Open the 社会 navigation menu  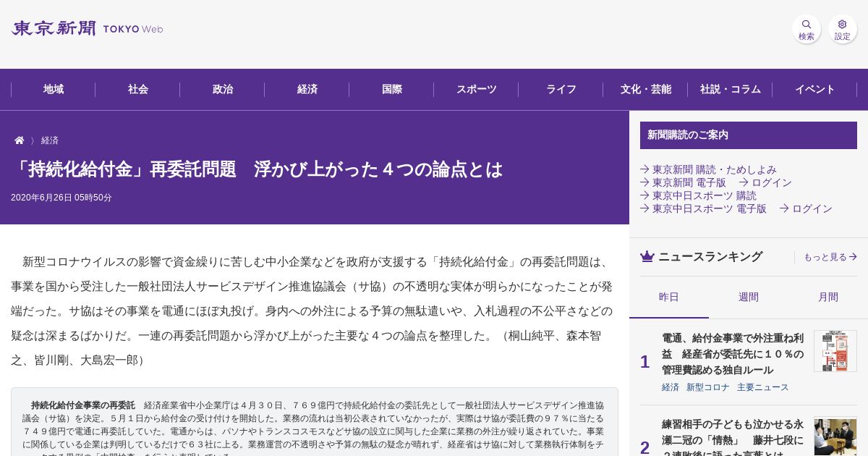[138, 89]
